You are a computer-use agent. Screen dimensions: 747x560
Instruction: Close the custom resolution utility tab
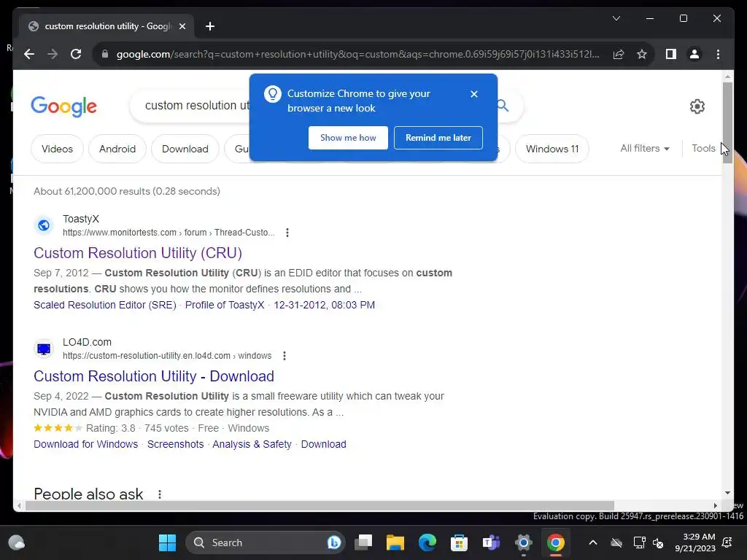coord(182,26)
